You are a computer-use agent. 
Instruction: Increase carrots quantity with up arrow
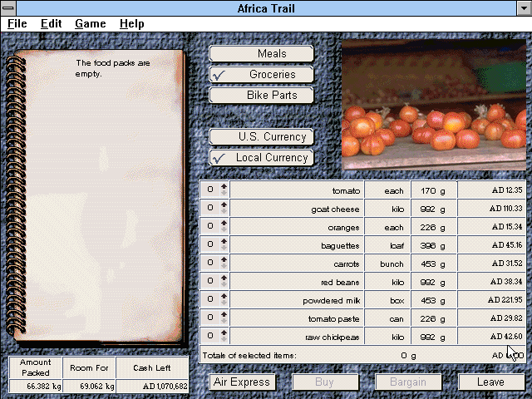tap(224, 259)
